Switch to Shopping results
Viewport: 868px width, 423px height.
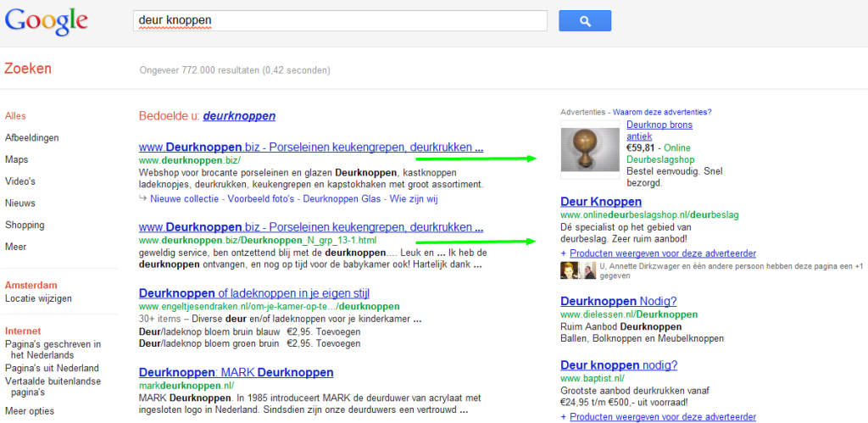point(25,225)
